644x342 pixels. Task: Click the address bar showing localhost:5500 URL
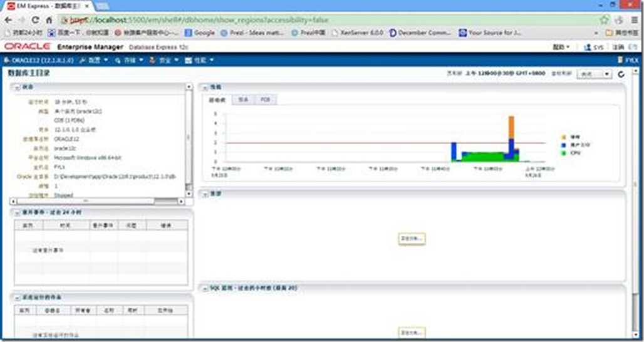[328, 19]
